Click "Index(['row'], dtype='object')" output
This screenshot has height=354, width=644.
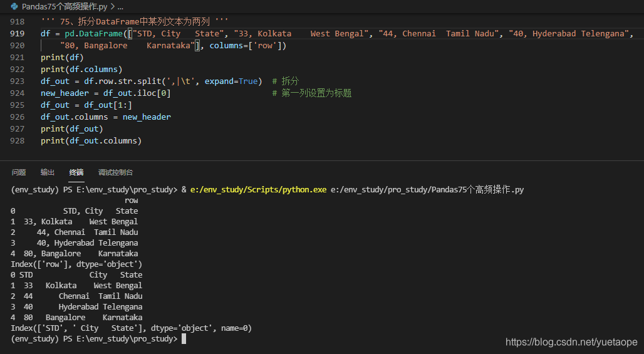click(x=76, y=264)
